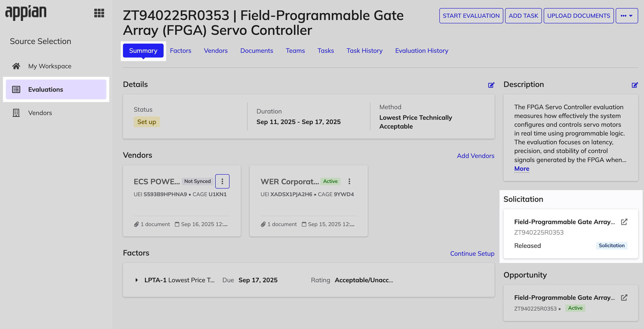Click the ECS POWE... vendor name

click(157, 182)
